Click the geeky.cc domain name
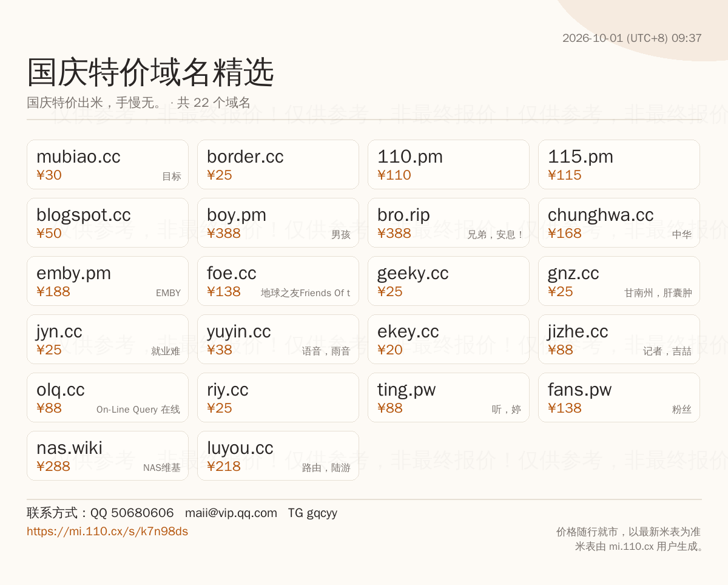Viewport: 728px width, 585px height. 413,273
